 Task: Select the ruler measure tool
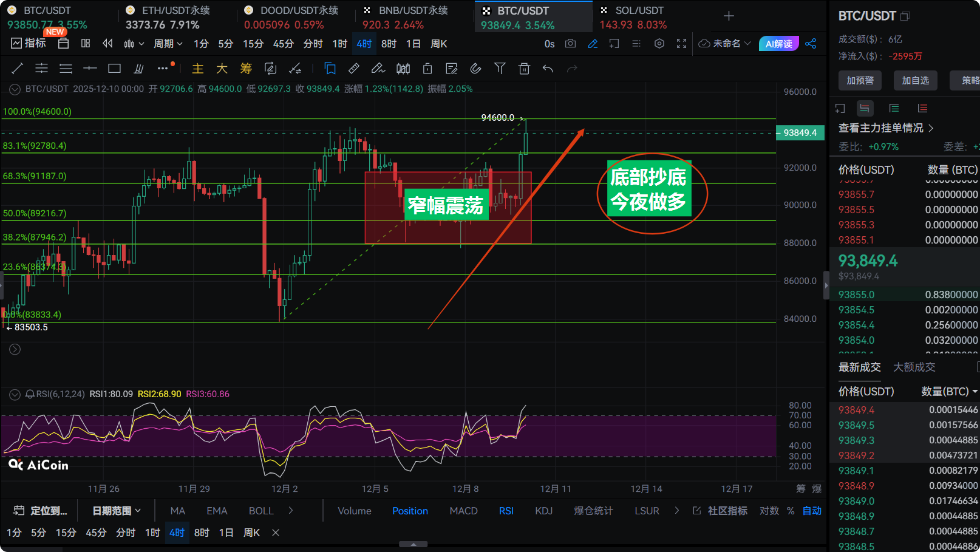click(354, 69)
